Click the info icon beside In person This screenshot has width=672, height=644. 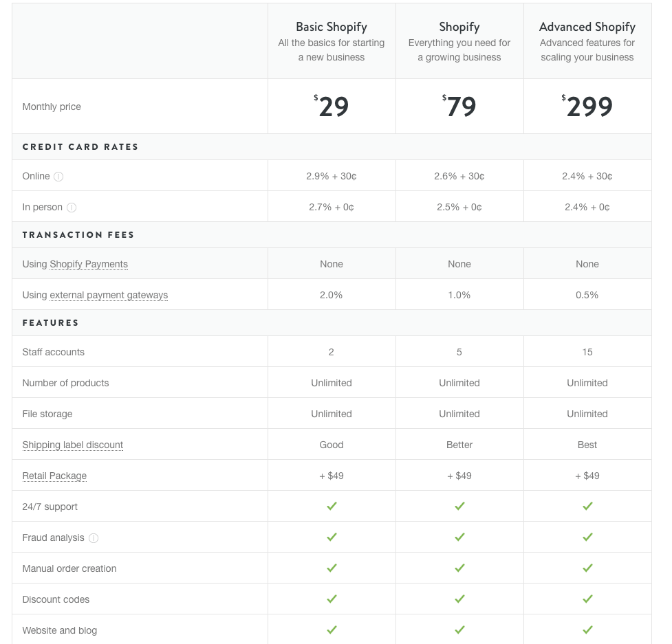[x=72, y=208]
